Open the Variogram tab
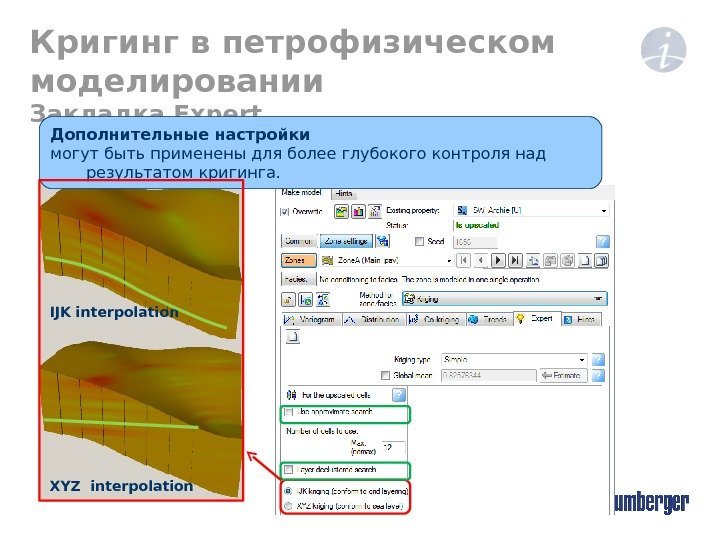This screenshot has height=540, width=720. (311, 319)
